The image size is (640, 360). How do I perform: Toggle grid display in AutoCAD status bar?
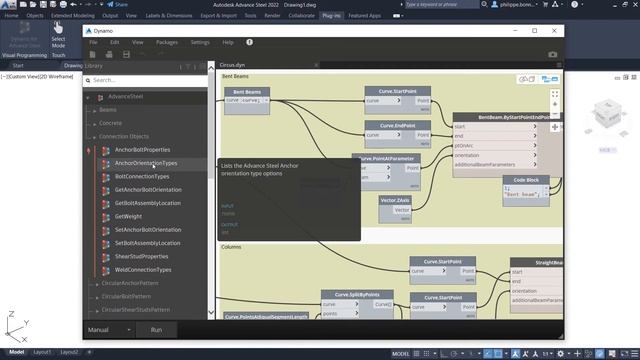point(416,354)
